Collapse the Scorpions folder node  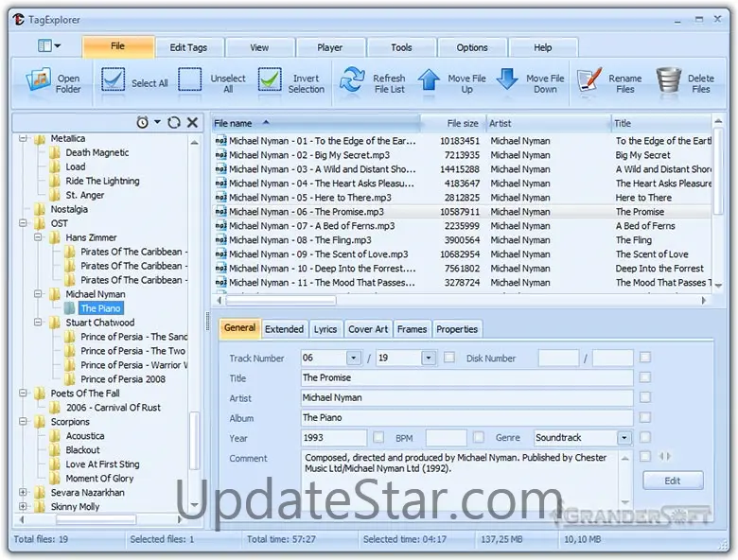[23, 421]
